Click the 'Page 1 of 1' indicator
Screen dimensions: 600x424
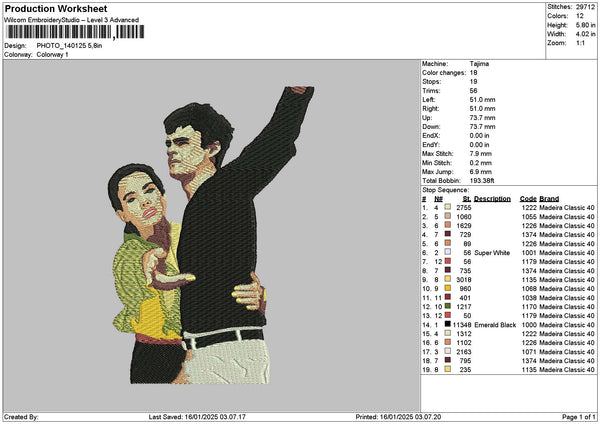point(579,417)
